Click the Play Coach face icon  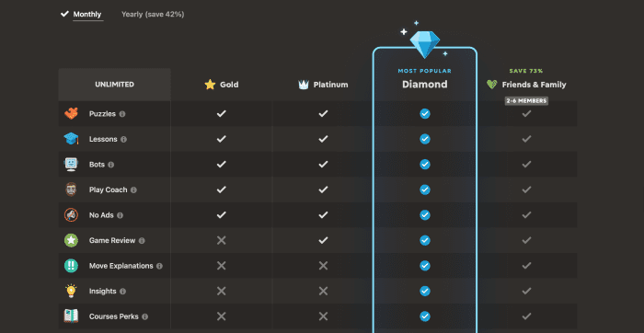coord(71,189)
